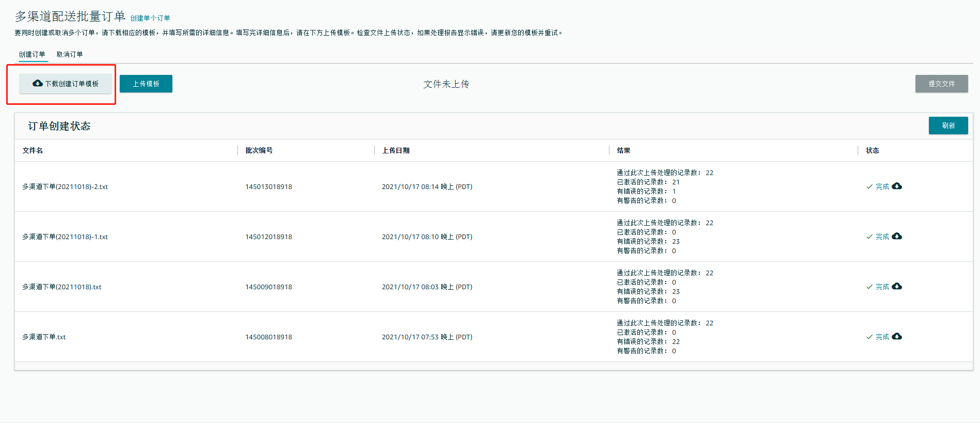Viewport: 980px width, 423px height.
Task: Click 完成 status for batch 145009018918
Action: click(x=882, y=287)
